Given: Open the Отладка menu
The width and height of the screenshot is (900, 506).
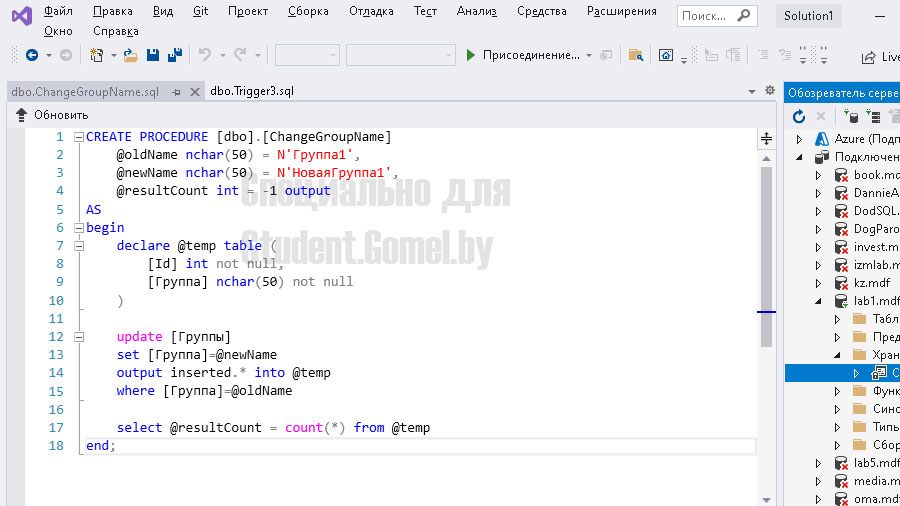Looking at the screenshot, I should 371,11.
